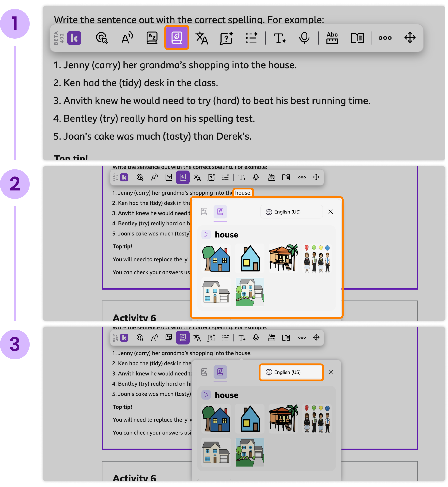Click the Read Aloud icon in step 1 toolbar
Image resolution: width=448 pixels, height=487 pixels.
[x=127, y=38]
